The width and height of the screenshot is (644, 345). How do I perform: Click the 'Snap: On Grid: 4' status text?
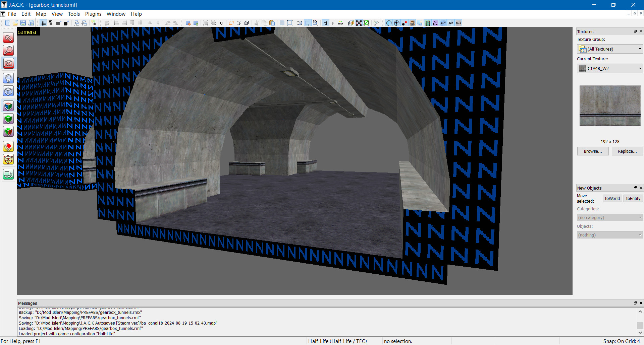[622, 341]
